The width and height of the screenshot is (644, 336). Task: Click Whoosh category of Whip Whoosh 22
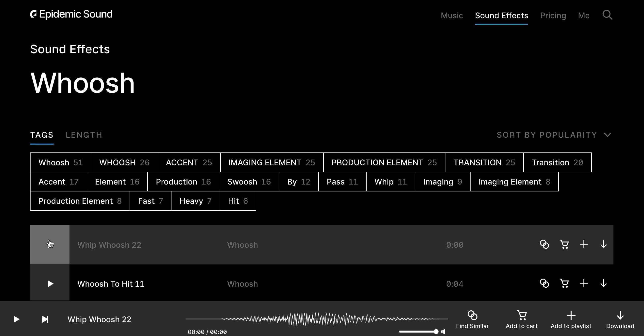point(242,245)
